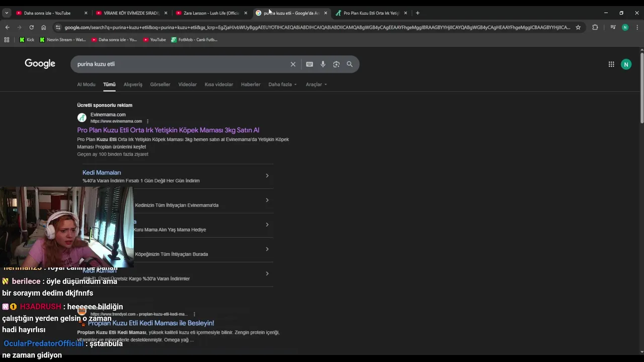Select the Görseller search filter
Viewport: 644px width, 362px height.
160,84
